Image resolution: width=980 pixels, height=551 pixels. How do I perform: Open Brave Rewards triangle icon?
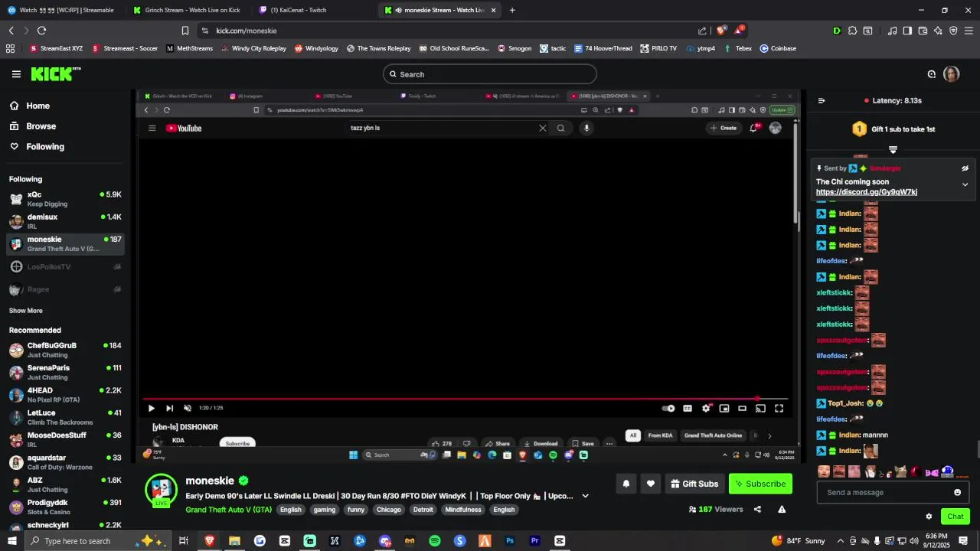tap(738, 31)
